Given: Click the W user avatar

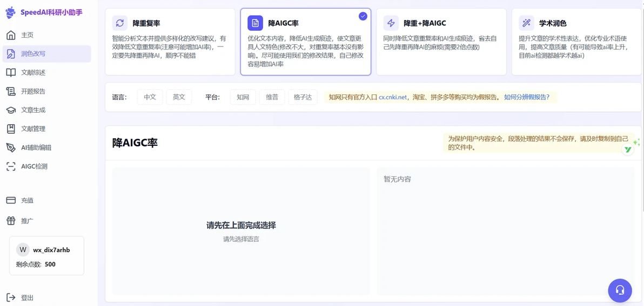Looking at the screenshot, I should [x=23, y=250].
